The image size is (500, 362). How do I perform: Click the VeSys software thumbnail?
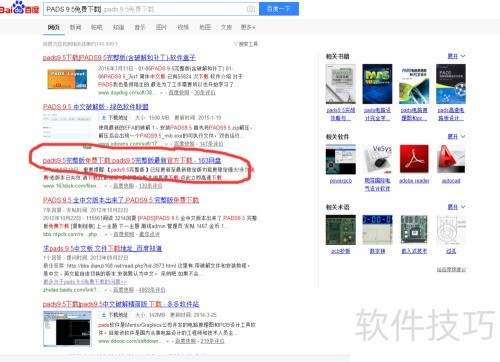(x=377, y=159)
